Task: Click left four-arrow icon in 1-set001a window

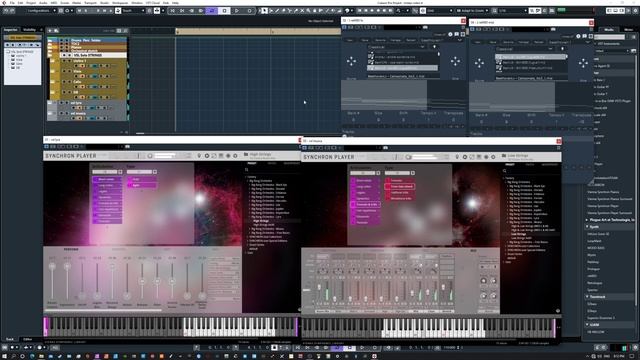Action: click(351, 61)
